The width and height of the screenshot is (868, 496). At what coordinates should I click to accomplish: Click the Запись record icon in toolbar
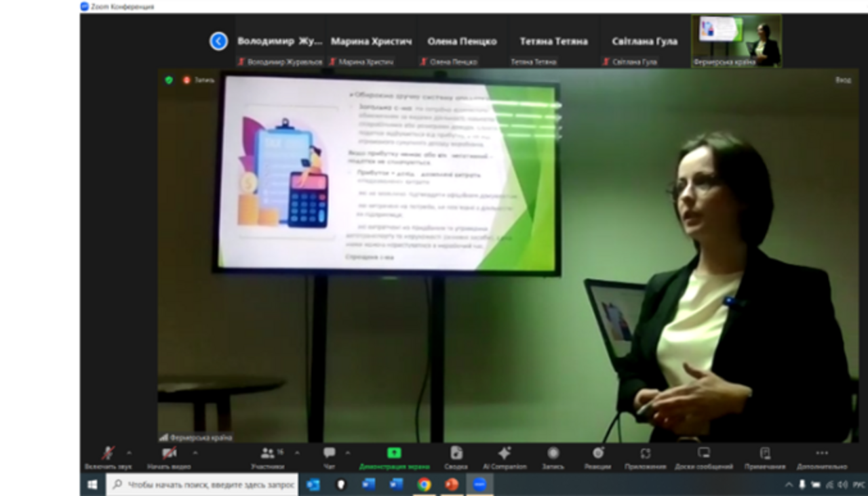pos(553,454)
